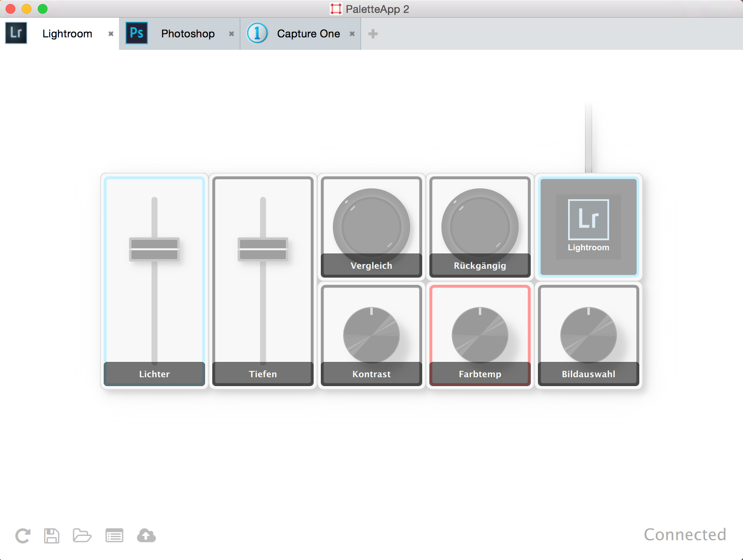Image resolution: width=743 pixels, height=560 pixels.
Task: Minimize the window with the yellow button
Action: 27,9
